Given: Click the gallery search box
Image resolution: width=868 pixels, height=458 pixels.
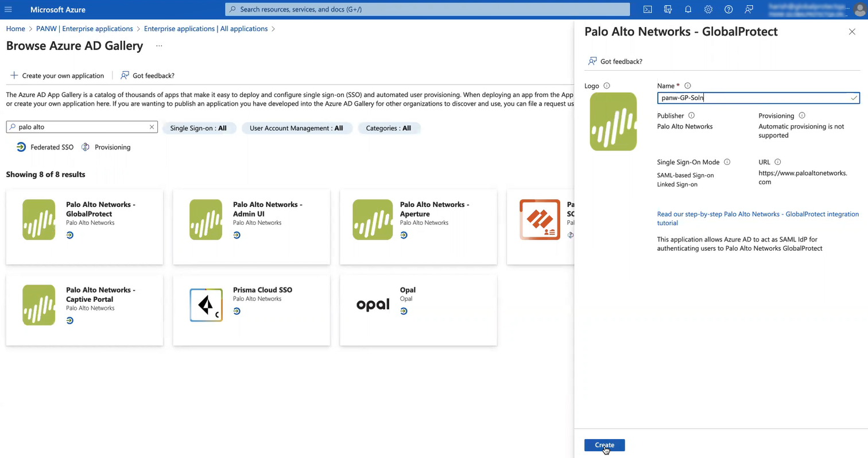Looking at the screenshot, I should [82, 127].
